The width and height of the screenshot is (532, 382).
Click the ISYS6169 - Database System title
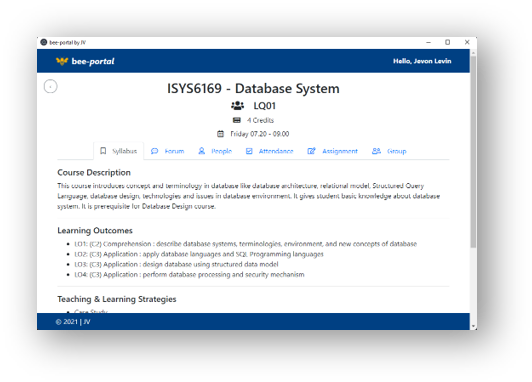click(x=253, y=89)
